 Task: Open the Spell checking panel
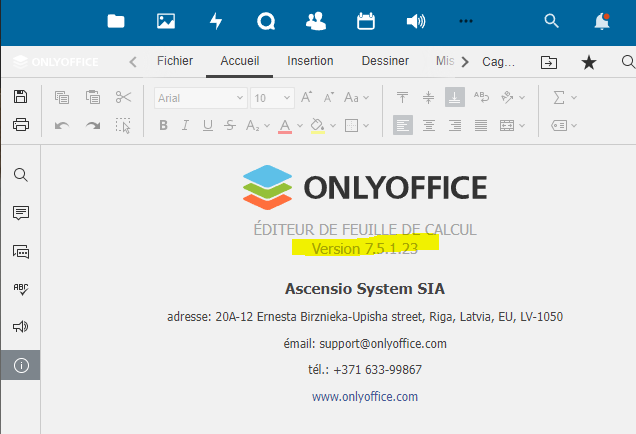tap(20, 289)
